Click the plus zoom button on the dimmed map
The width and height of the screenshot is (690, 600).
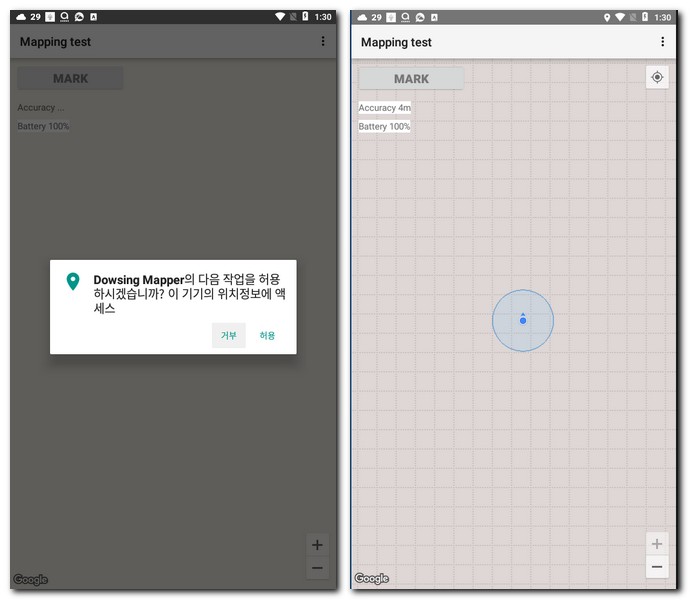point(317,545)
